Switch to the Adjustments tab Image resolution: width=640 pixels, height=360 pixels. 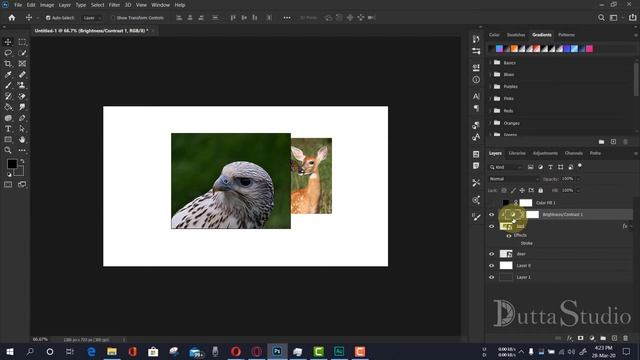click(x=545, y=153)
